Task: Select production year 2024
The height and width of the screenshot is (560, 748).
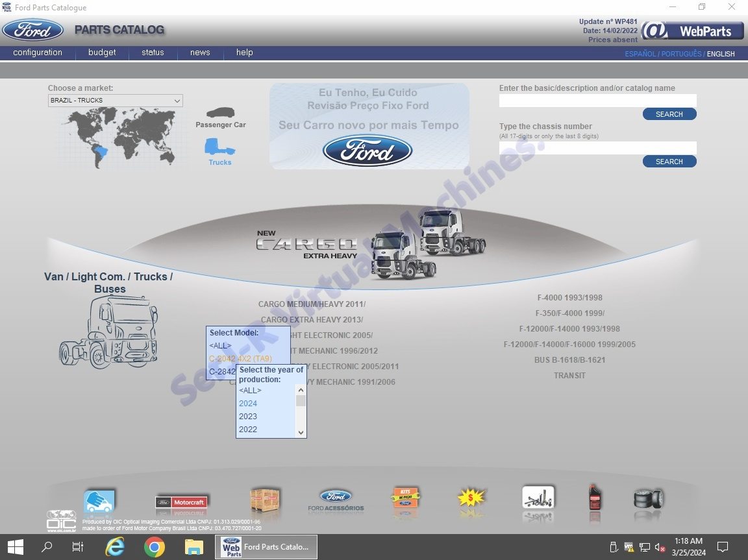Action: [248, 403]
